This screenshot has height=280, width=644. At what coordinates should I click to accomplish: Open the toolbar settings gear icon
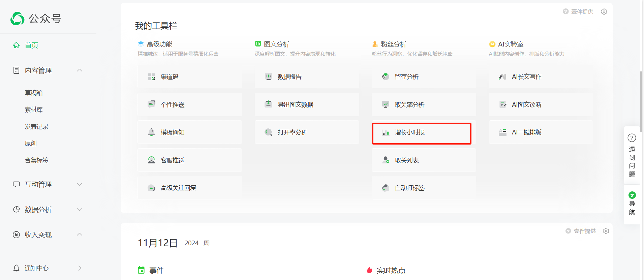pos(604,11)
